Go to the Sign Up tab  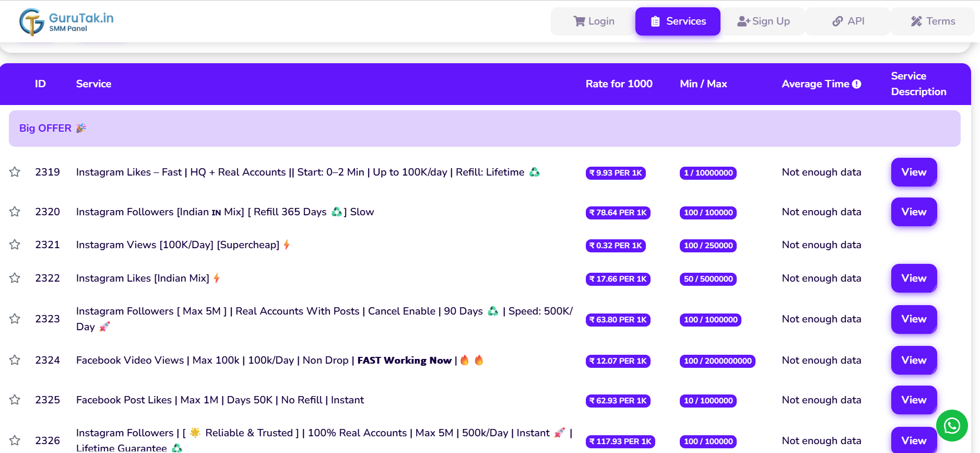click(763, 21)
